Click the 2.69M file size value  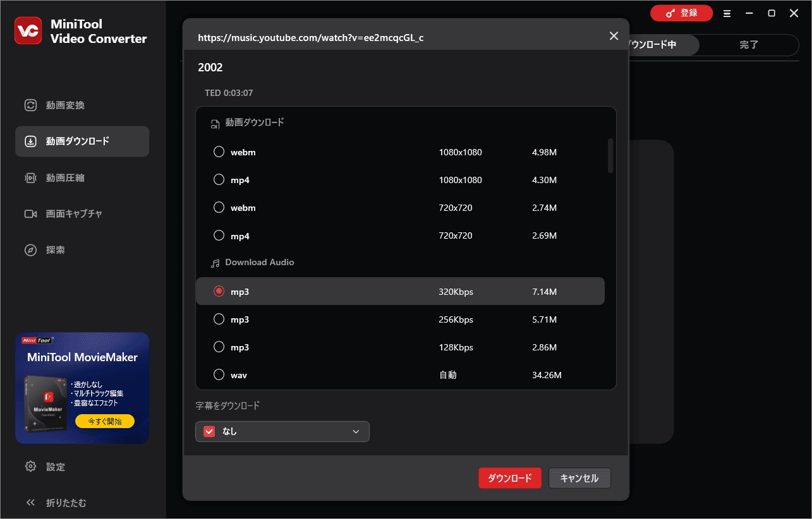(544, 236)
